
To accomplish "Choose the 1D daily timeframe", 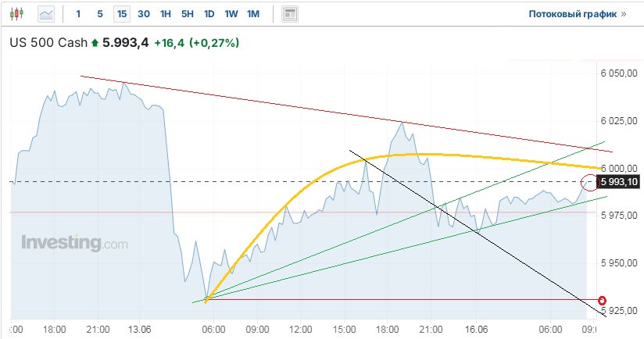I will (x=209, y=13).
